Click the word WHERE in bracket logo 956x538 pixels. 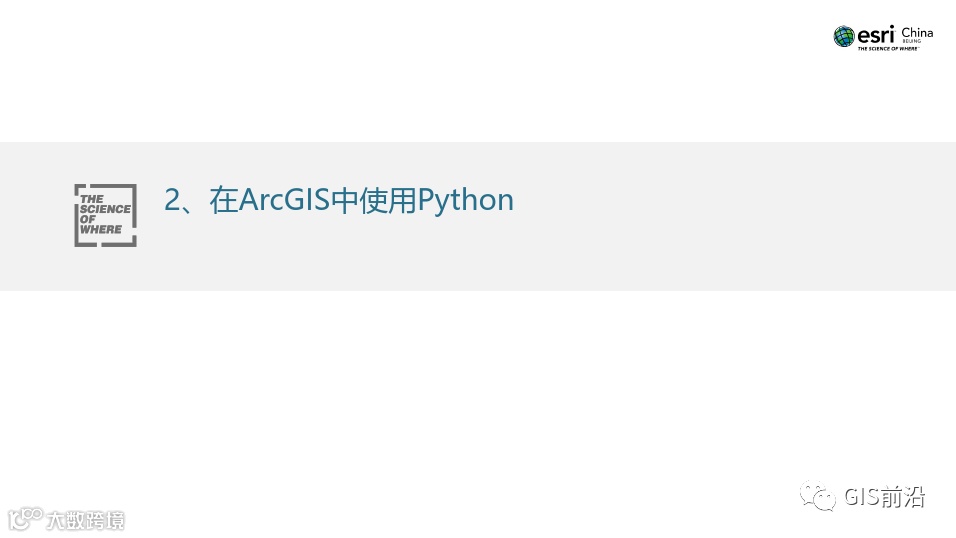(101, 229)
